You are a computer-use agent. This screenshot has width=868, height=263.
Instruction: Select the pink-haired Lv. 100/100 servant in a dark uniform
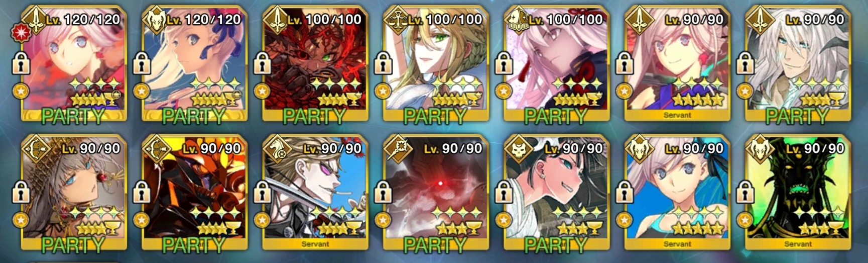tap(556, 64)
